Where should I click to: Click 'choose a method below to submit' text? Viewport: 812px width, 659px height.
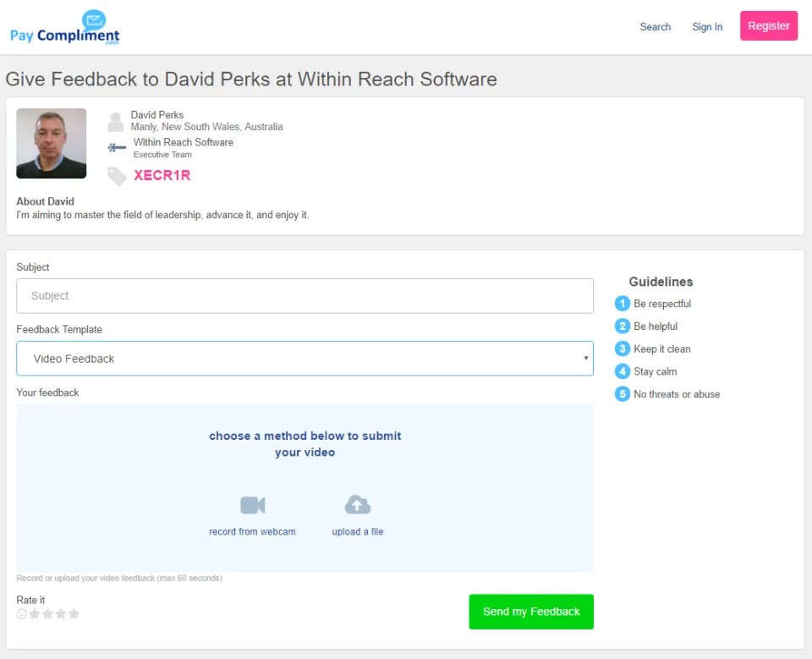tap(305, 436)
